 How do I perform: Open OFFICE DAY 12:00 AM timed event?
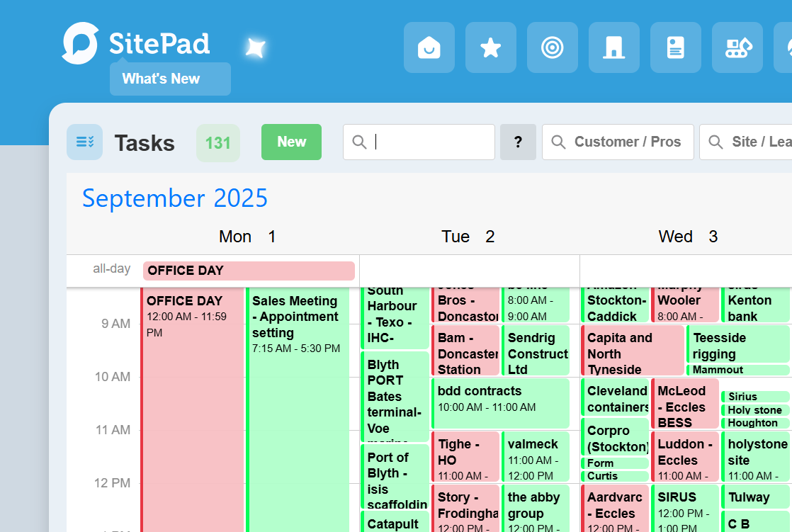tap(193, 409)
